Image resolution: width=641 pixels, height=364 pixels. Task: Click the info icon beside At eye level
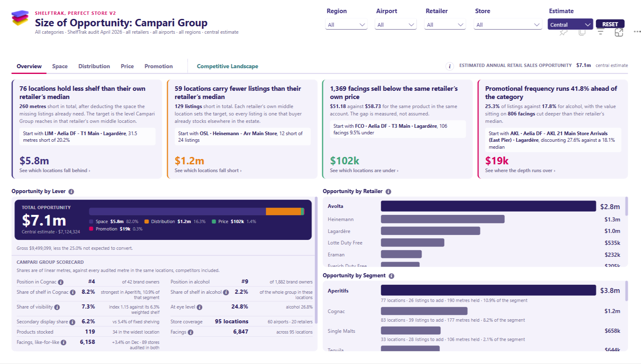[x=199, y=307]
